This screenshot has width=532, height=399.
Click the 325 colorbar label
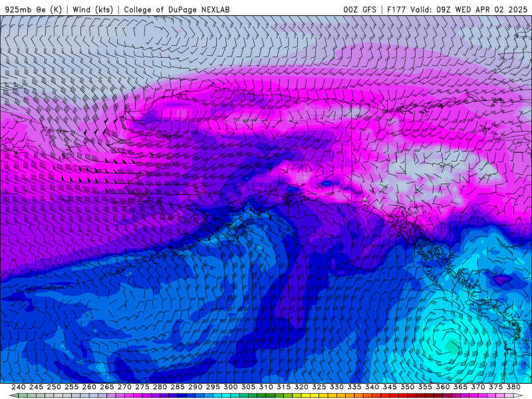(x=319, y=387)
